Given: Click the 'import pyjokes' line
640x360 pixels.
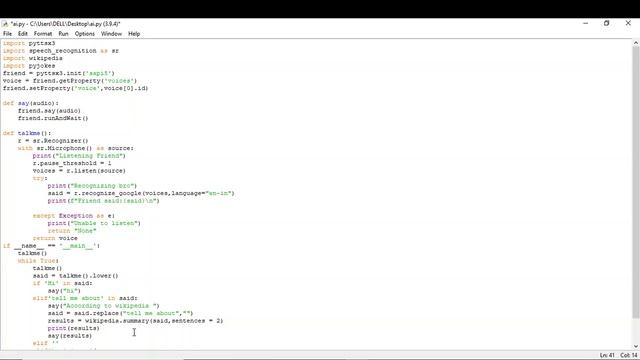Looking at the screenshot, I should coord(29,66).
